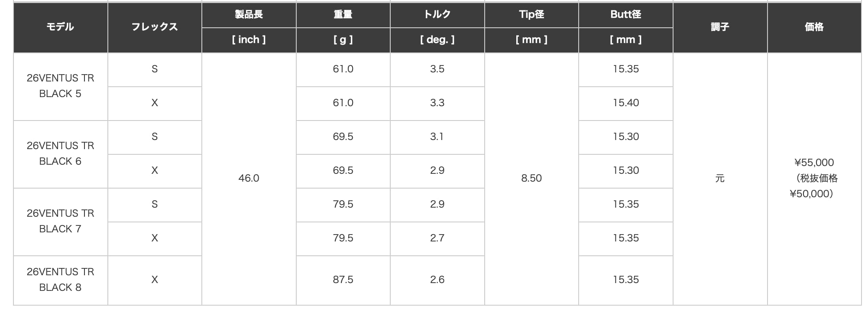Click the 87.5 weight value
Image resolution: width=868 pixels, height=313 pixels.
[x=343, y=280]
